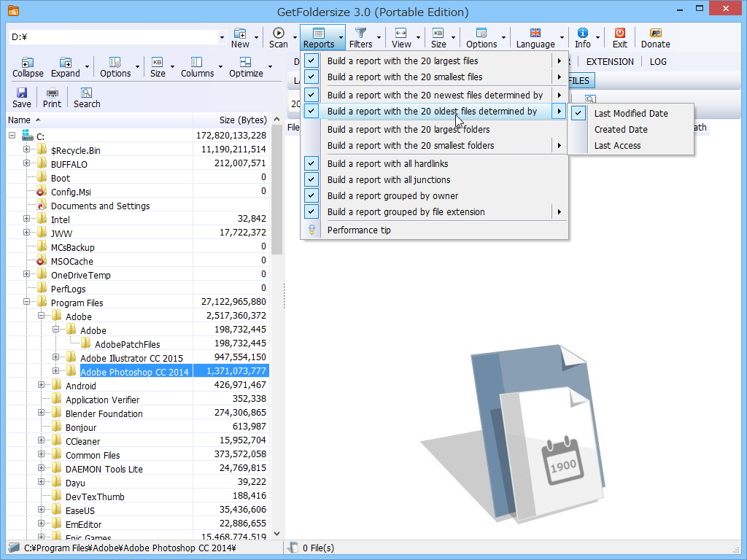Switch to the LOG tab

(658, 61)
